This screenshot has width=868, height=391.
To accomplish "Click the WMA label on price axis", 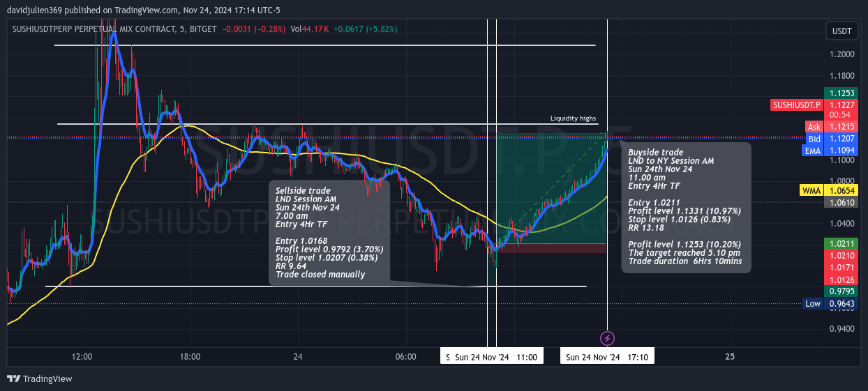I will (813, 190).
